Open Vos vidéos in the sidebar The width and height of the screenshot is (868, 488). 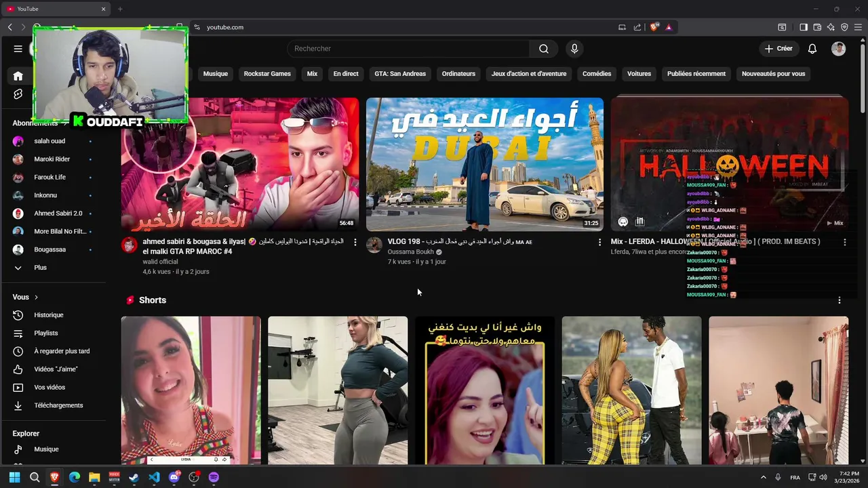50,388
